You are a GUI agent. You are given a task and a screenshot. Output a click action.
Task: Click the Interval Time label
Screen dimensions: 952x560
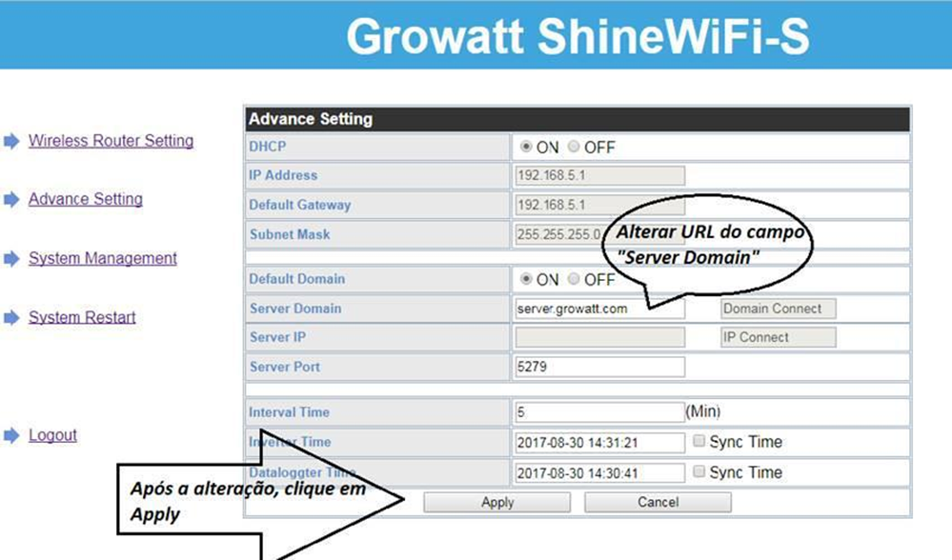click(289, 412)
